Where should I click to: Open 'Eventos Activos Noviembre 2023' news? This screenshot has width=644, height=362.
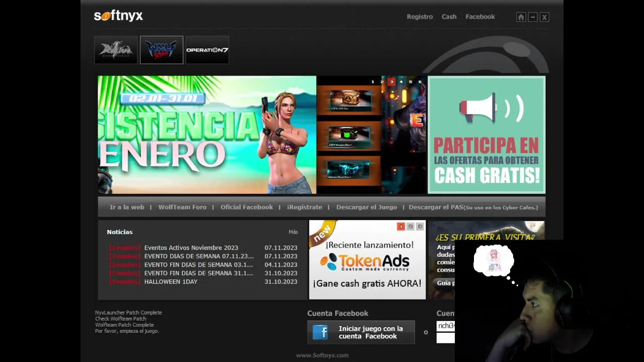(x=191, y=248)
